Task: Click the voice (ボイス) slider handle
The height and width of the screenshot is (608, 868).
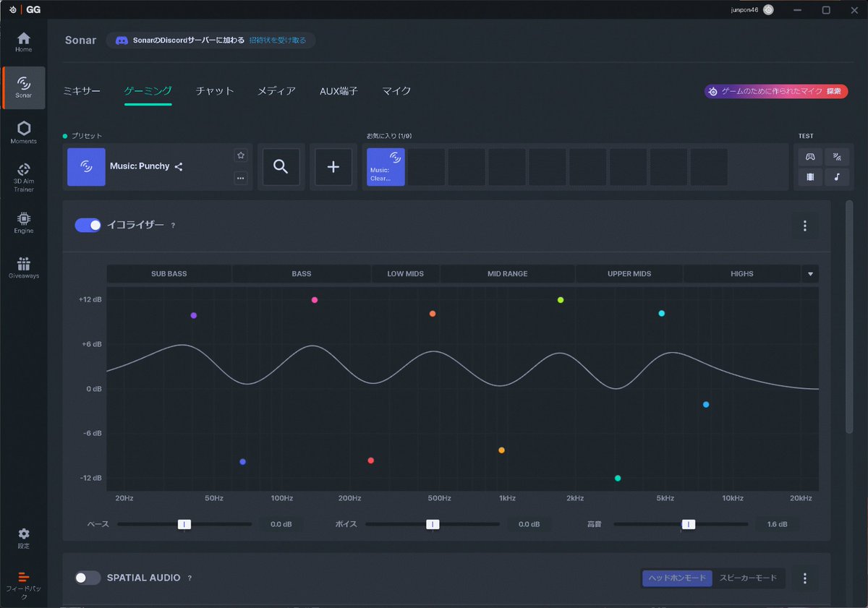Action: 433,524
